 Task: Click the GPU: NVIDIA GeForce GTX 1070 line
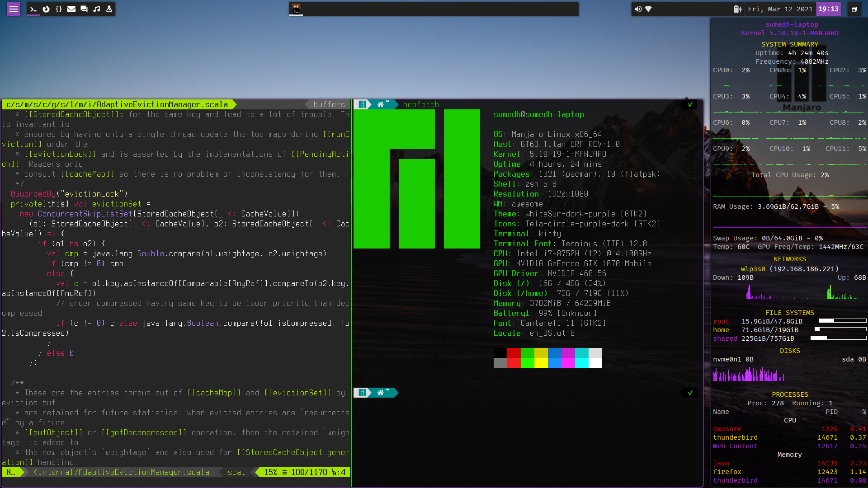(x=573, y=264)
